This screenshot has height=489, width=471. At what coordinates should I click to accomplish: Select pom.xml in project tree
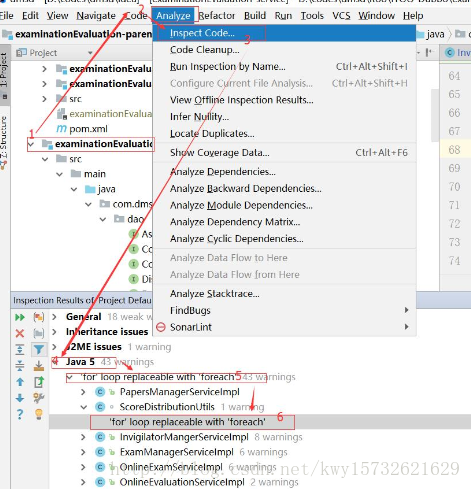(x=88, y=129)
